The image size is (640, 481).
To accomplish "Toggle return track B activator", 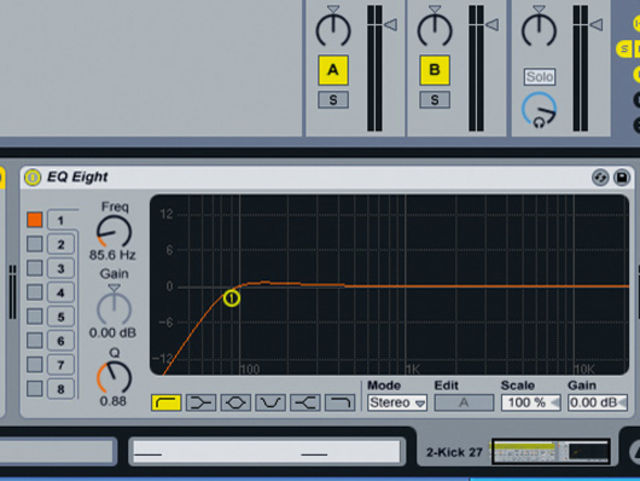I will click(435, 70).
